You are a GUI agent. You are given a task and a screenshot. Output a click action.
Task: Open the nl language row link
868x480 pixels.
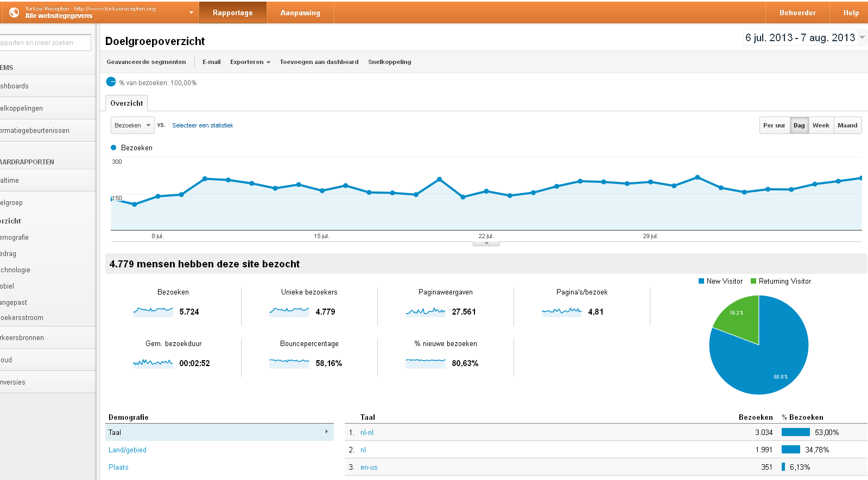[363, 450]
